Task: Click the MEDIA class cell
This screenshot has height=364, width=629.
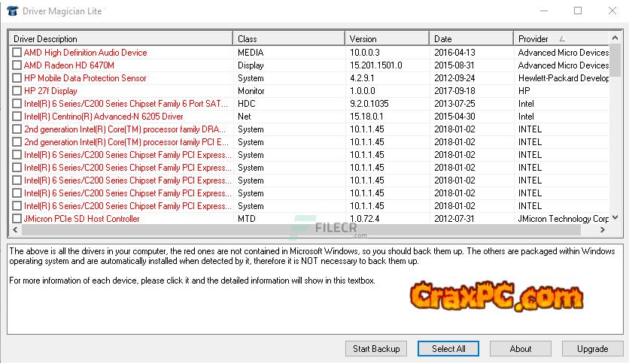Action: pyautogui.click(x=251, y=53)
